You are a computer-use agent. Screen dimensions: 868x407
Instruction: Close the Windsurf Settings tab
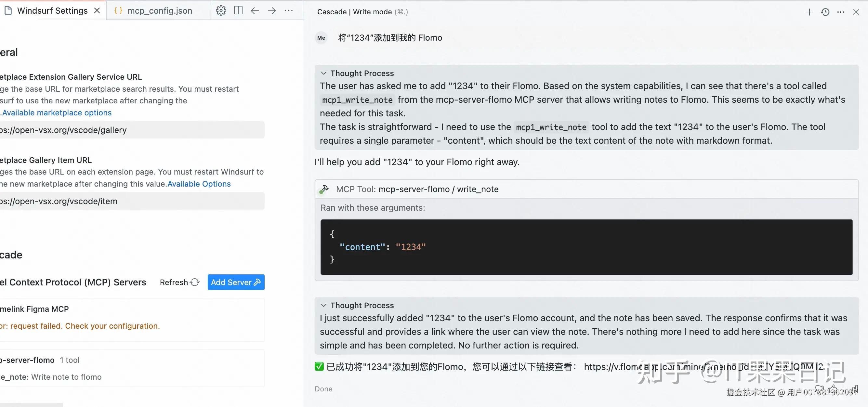[97, 10]
